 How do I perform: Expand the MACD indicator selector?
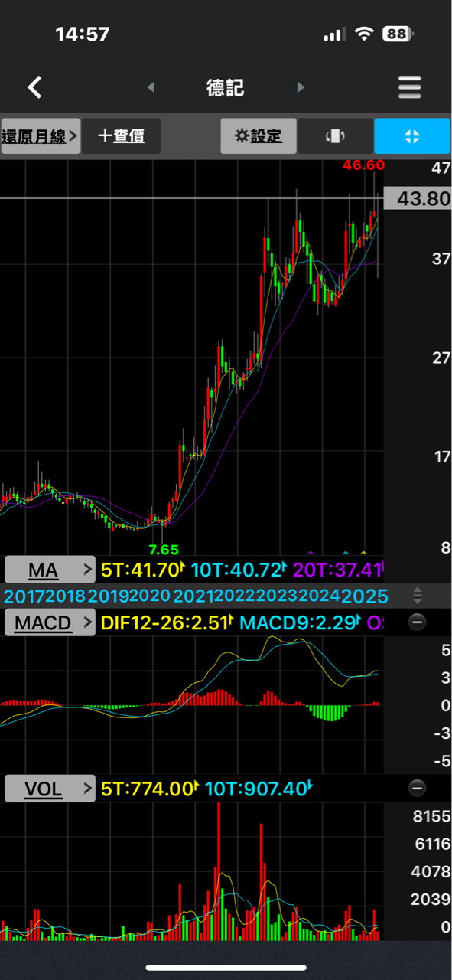[x=50, y=622]
